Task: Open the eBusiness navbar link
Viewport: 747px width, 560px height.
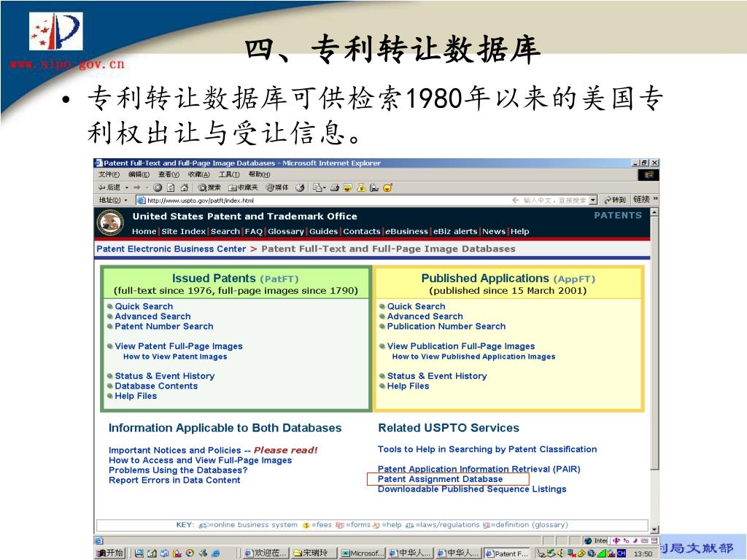Action: [x=406, y=231]
